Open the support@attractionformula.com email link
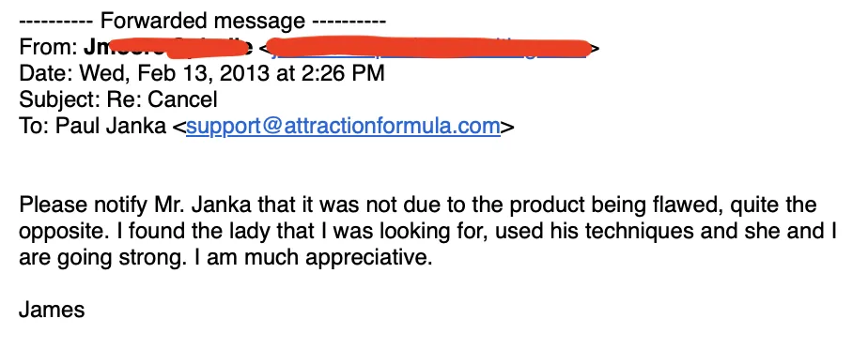This screenshot has width=868, height=349. (x=343, y=127)
